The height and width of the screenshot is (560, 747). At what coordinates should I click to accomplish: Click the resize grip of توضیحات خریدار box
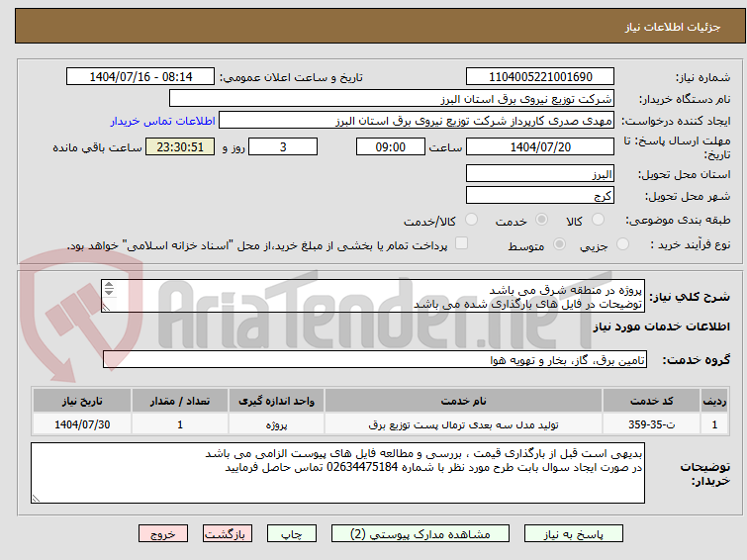pos(36,499)
